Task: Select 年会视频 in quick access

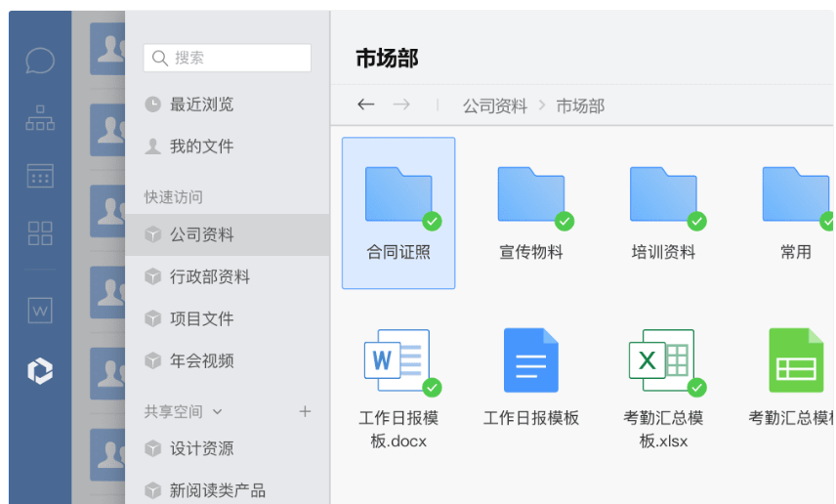Action: (x=201, y=361)
